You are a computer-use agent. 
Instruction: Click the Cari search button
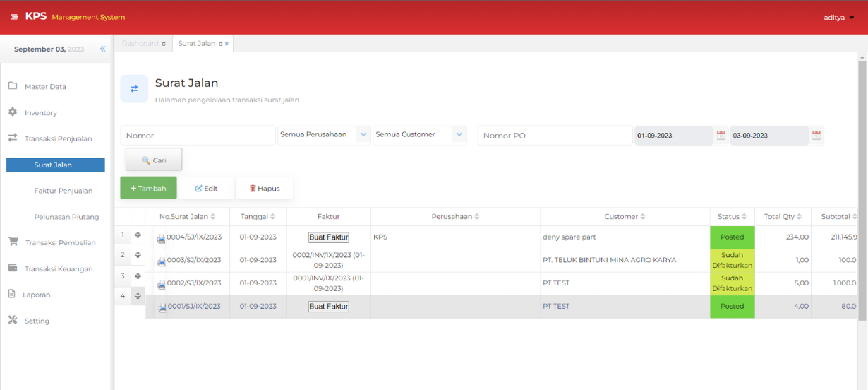(x=154, y=160)
